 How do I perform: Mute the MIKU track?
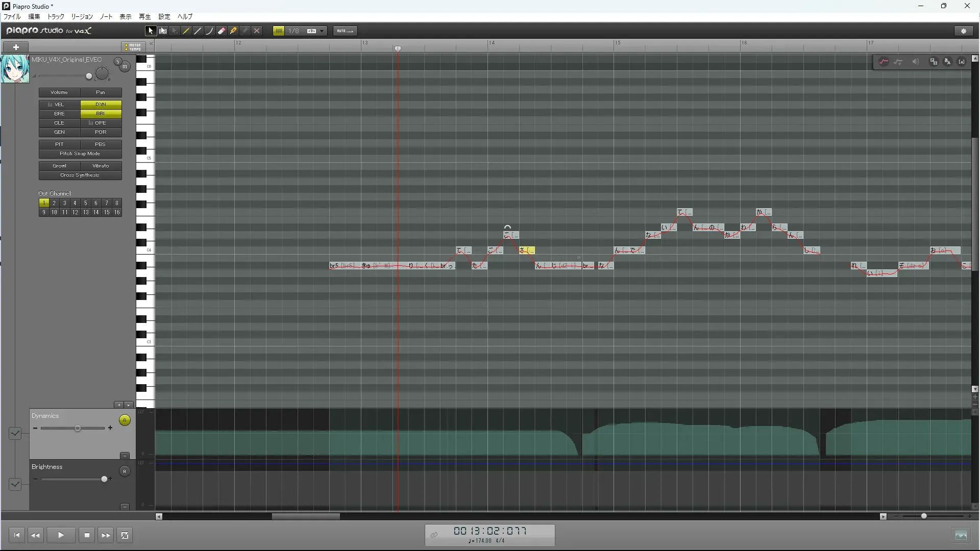click(x=125, y=67)
